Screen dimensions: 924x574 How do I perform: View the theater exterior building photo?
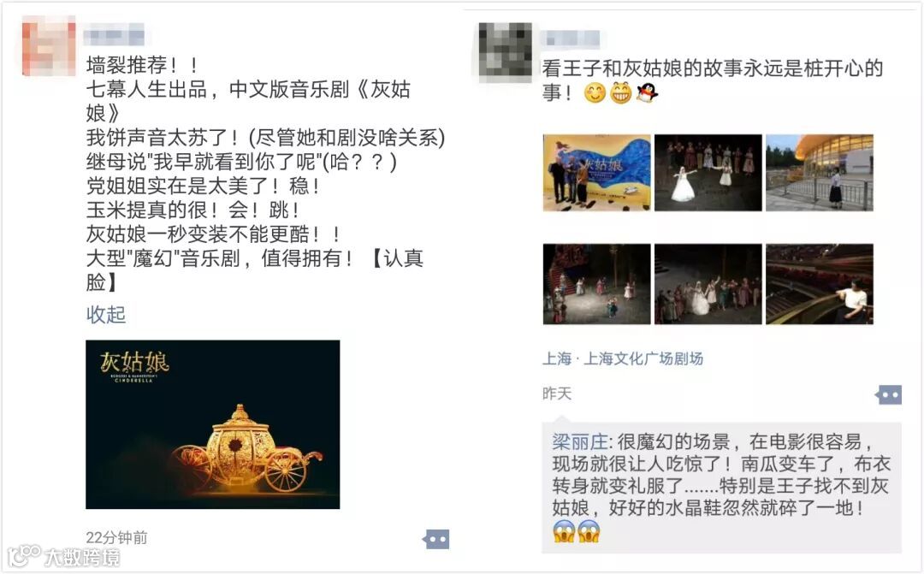[x=820, y=173]
